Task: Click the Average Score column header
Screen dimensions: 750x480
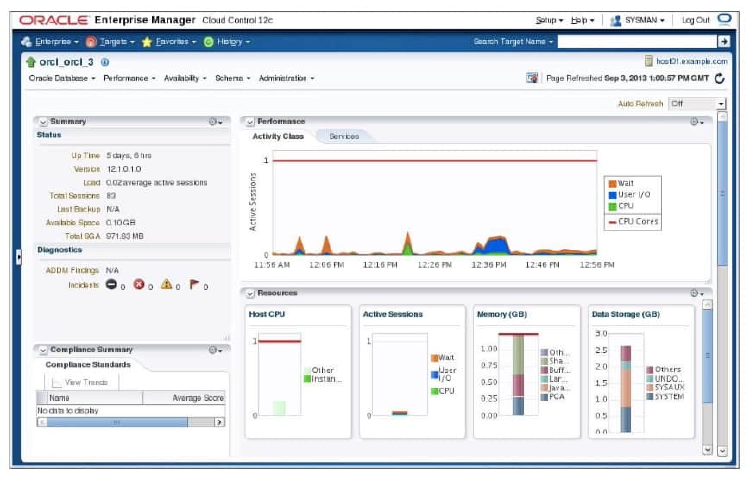Action: (x=184, y=398)
